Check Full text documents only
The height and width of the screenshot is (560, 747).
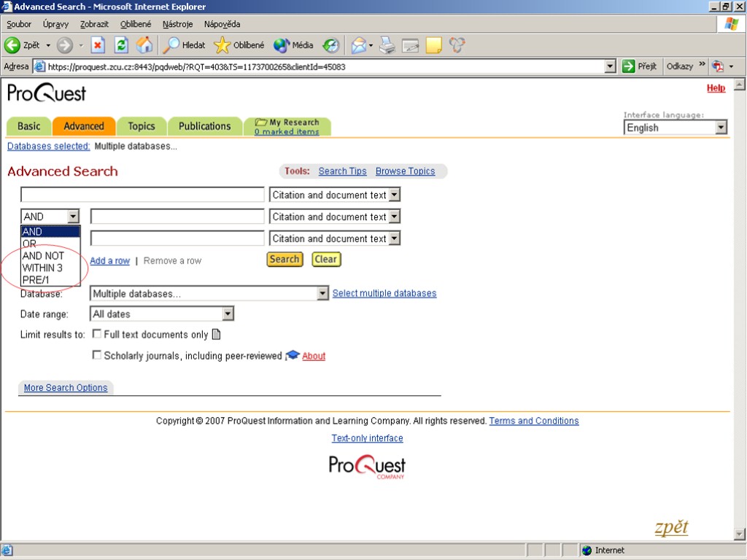(x=97, y=334)
